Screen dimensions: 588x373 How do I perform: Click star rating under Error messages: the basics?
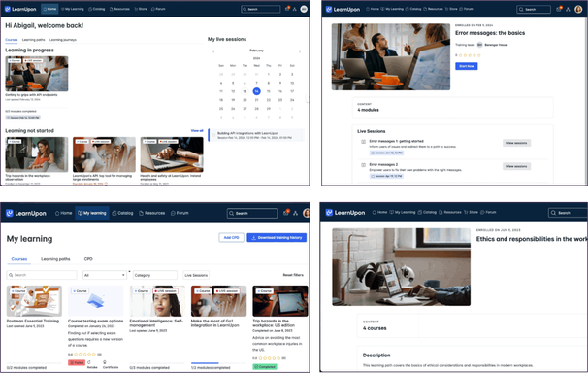point(470,55)
